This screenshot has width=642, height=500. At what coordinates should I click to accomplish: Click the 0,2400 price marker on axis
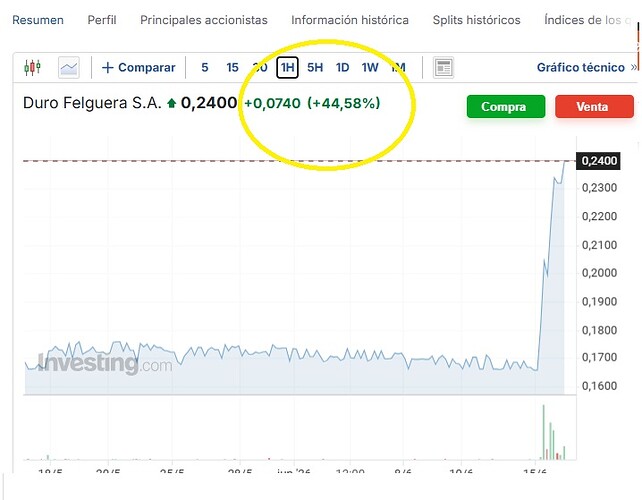[598, 161]
